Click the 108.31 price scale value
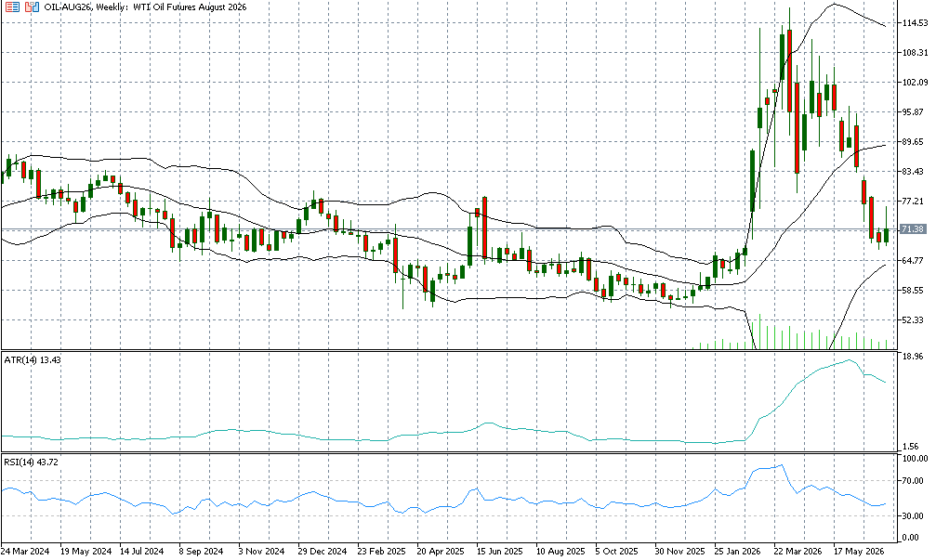Screen dimensions: 936x560 [916, 53]
